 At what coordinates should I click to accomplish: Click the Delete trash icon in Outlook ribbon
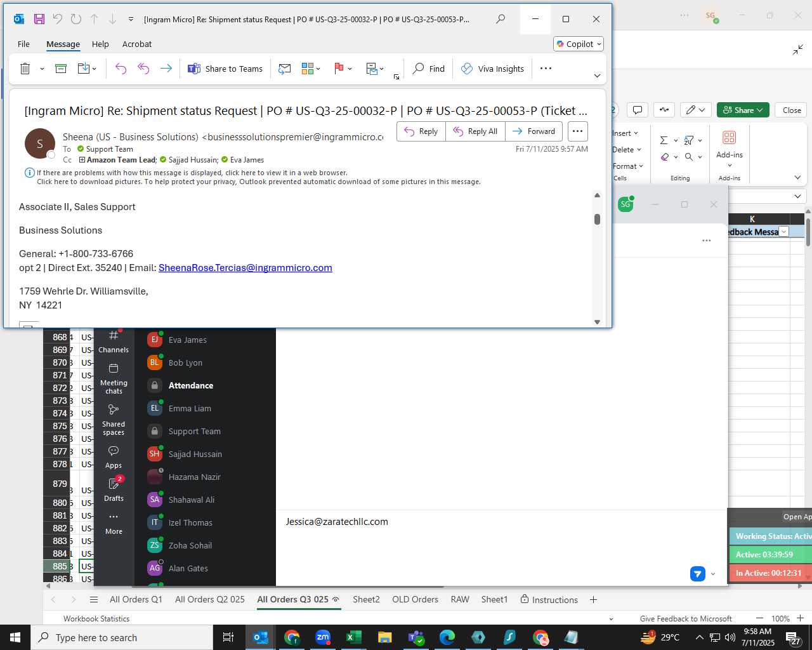click(25, 69)
